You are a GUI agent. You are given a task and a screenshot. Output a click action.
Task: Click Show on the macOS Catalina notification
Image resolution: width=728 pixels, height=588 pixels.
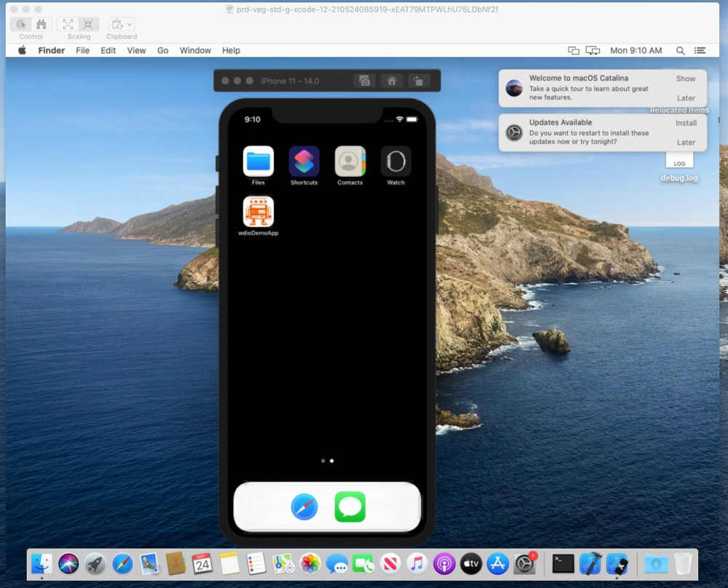[686, 79]
